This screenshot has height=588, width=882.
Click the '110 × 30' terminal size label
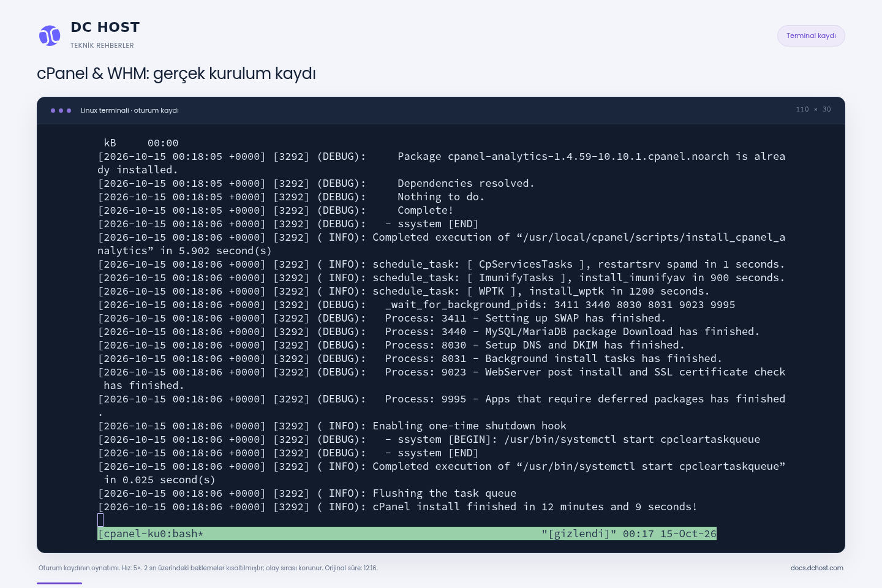(x=813, y=109)
